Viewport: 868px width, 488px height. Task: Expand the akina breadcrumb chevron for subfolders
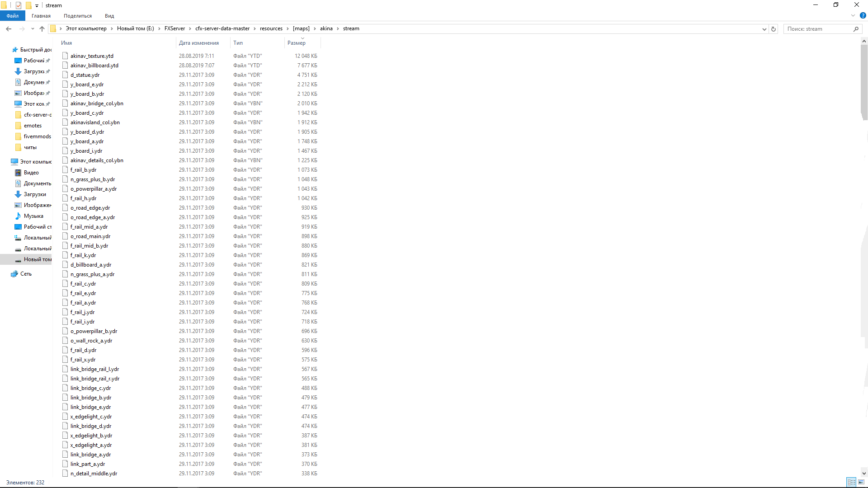click(338, 28)
